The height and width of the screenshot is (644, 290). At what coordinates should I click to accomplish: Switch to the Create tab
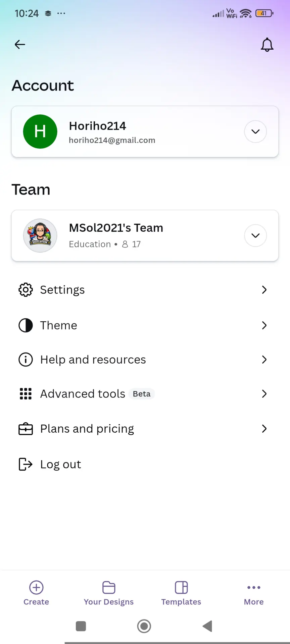coord(36,593)
